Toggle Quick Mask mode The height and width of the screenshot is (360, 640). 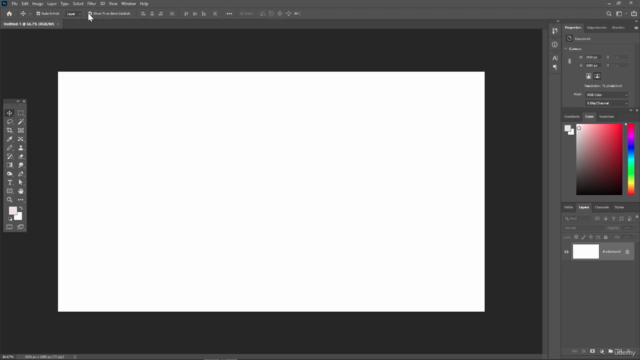(9, 227)
